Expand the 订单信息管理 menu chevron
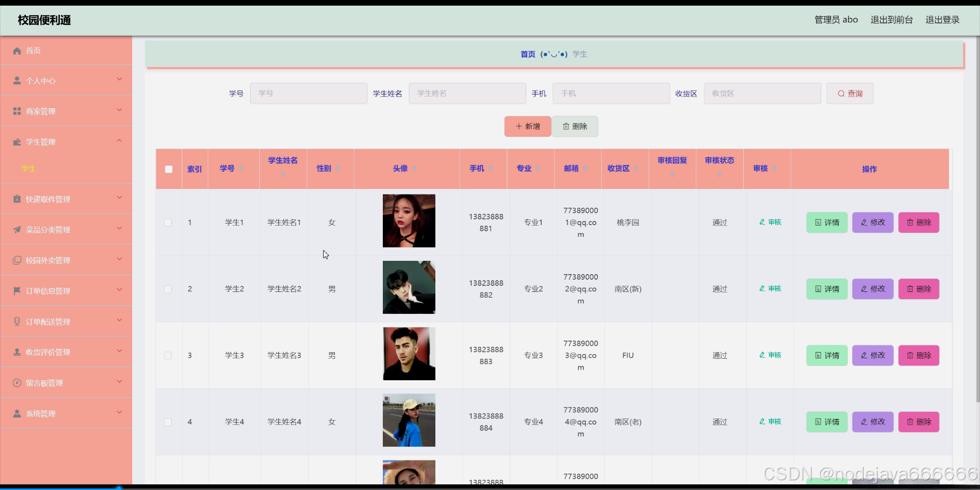 119,289
